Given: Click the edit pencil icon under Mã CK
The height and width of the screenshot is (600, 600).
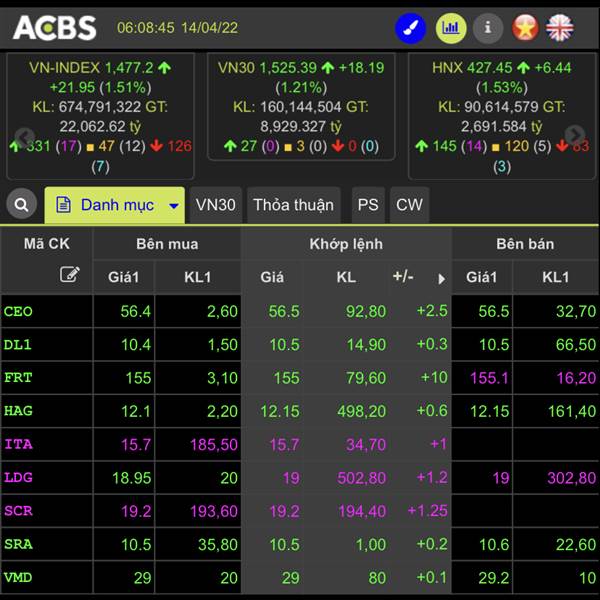Looking at the screenshot, I should (69, 274).
